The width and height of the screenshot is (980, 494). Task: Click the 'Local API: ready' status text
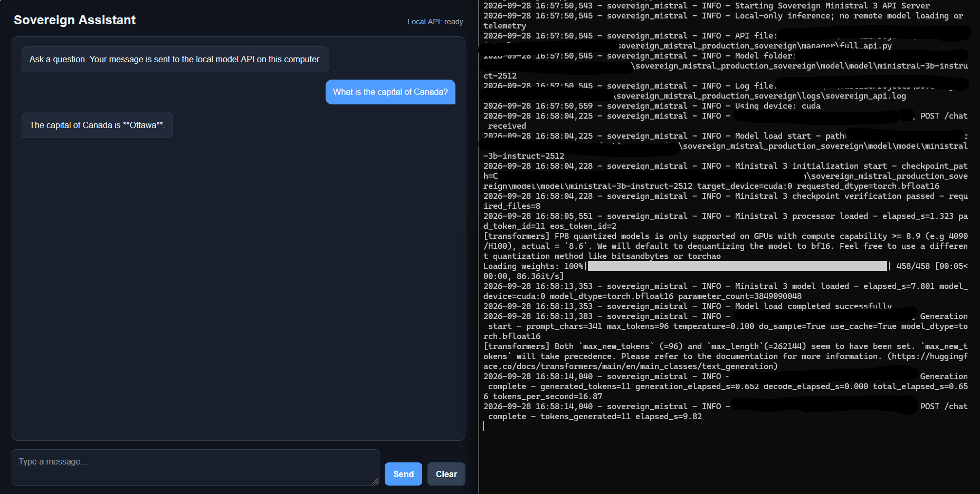[435, 22]
